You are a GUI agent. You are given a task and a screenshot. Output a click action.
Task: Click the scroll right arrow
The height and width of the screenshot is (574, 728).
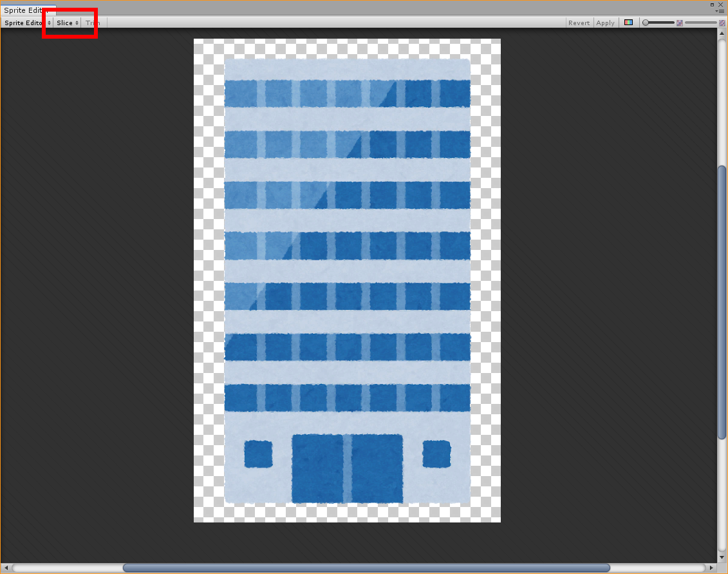pyautogui.click(x=711, y=568)
